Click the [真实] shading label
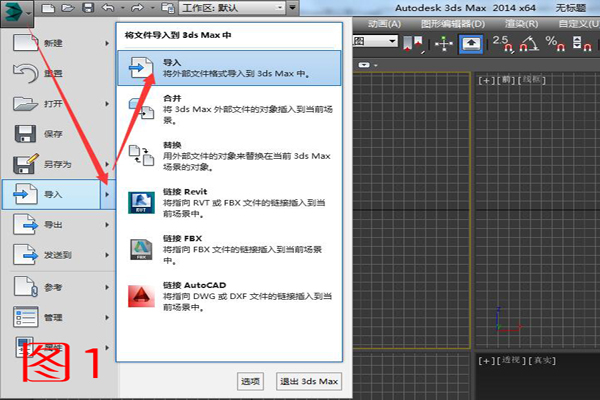Image resolution: width=600 pixels, height=400 pixels. tap(542, 361)
